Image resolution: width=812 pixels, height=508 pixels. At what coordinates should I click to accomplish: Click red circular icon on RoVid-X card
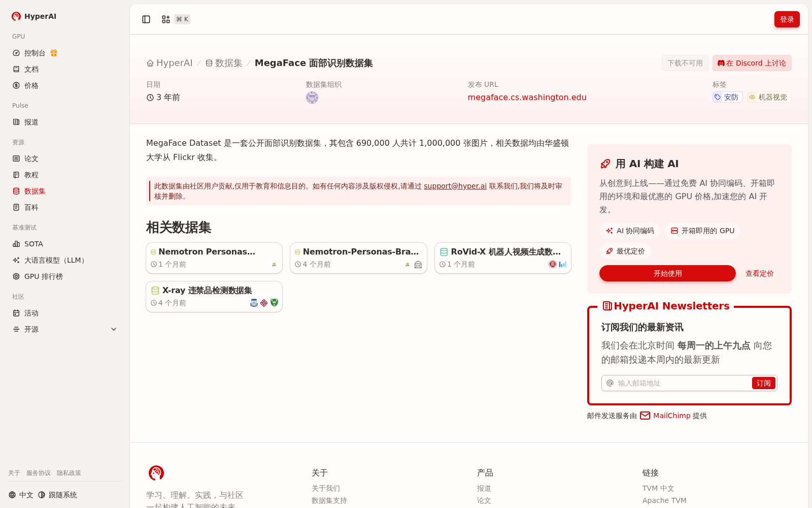click(553, 264)
